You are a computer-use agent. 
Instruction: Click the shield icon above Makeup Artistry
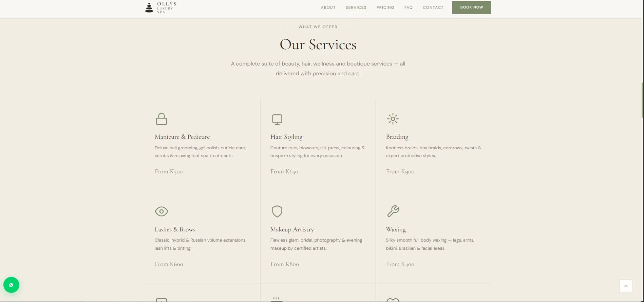pyautogui.click(x=277, y=211)
